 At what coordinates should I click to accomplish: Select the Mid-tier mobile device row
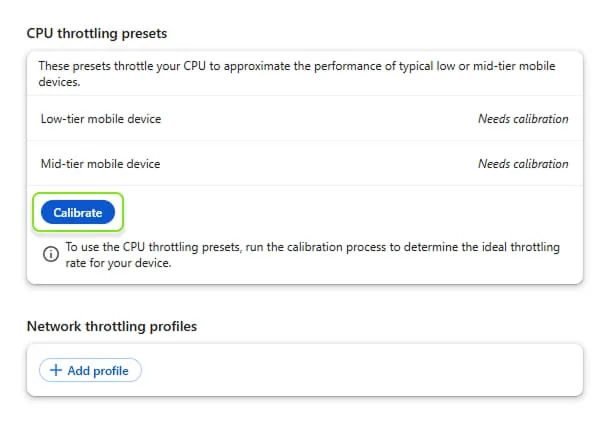point(300,164)
